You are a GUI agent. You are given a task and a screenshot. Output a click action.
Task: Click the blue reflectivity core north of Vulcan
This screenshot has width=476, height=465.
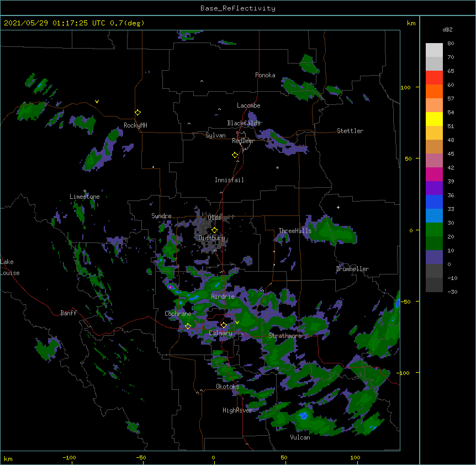click(303, 415)
